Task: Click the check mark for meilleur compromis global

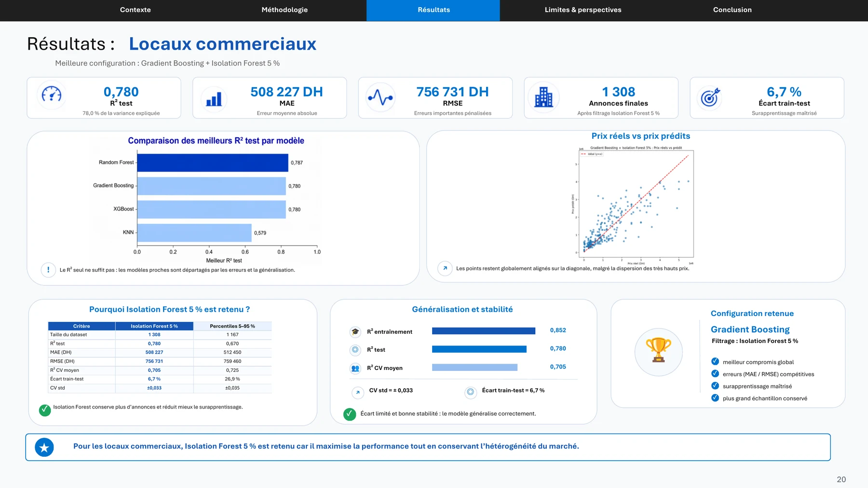Action: pyautogui.click(x=715, y=361)
